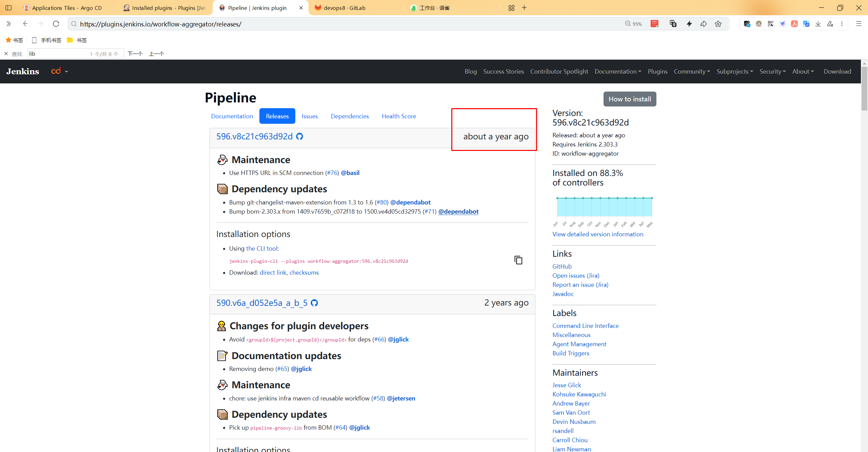Screen dimensions: 868x452
Task: Click the lightning bolt icon in address bar
Action: (x=689, y=24)
